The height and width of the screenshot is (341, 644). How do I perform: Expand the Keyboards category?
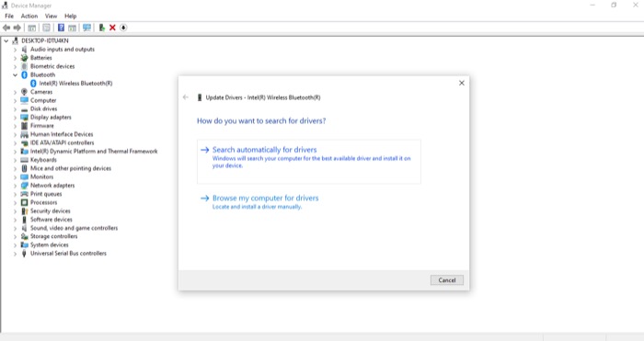[16, 160]
